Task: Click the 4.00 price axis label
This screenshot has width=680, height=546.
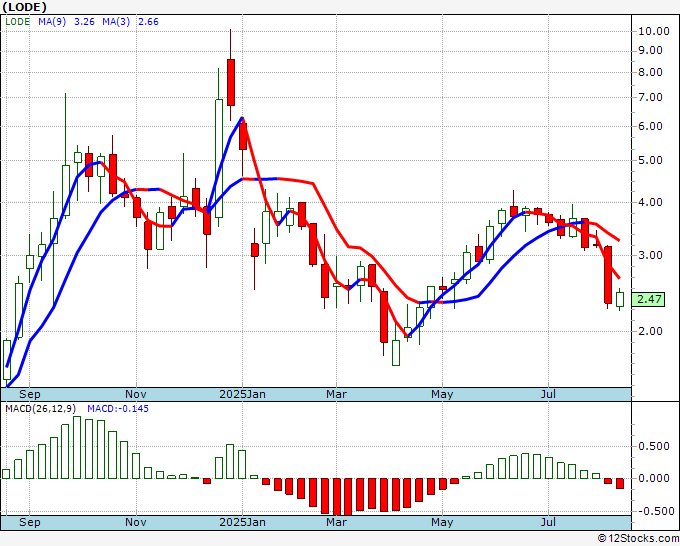Action: tap(650, 203)
